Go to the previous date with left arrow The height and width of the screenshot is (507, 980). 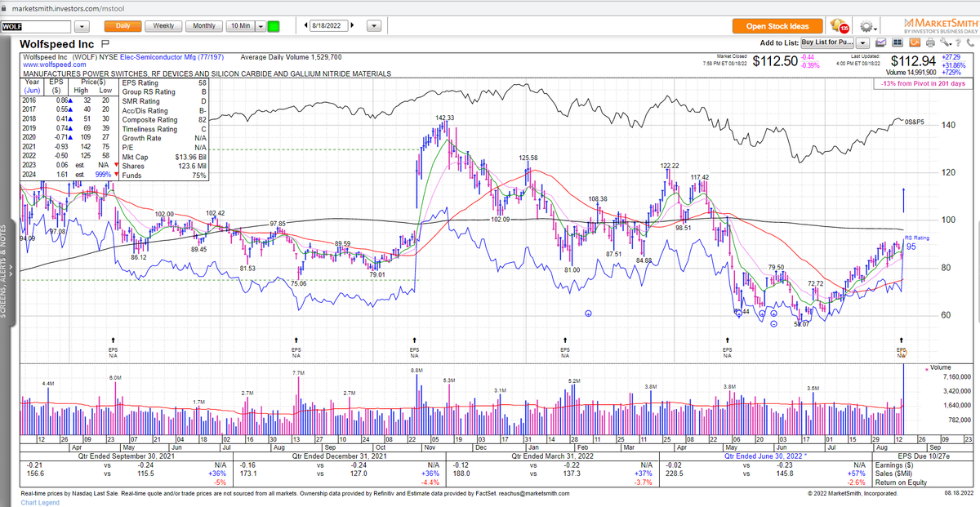(x=305, y=26)
